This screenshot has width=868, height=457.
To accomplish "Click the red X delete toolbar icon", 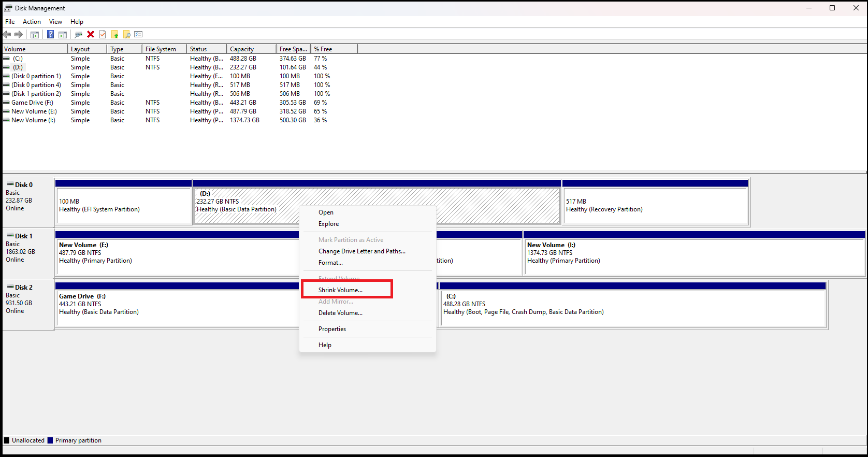I will (x=91, y=35).
